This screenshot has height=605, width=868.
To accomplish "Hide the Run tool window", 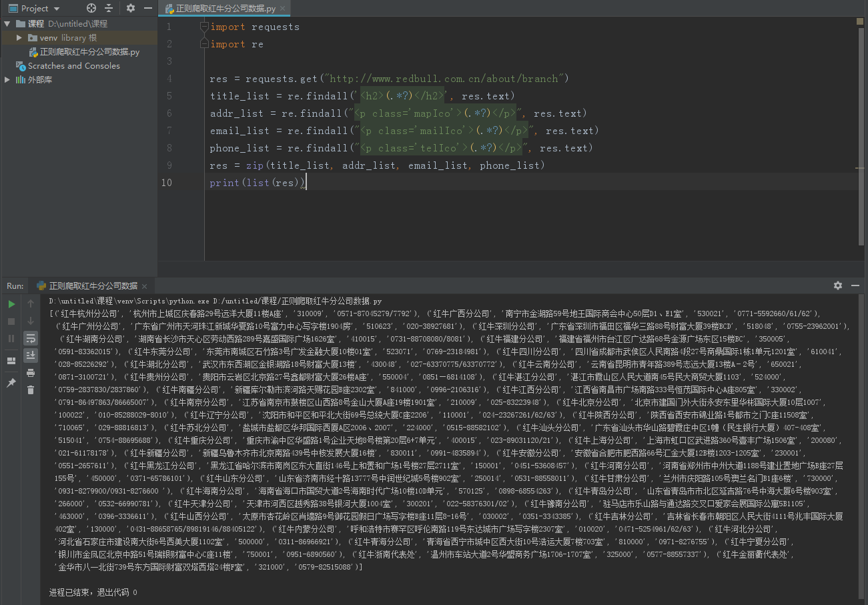I will pyautogui.click(x=855, y=285).
